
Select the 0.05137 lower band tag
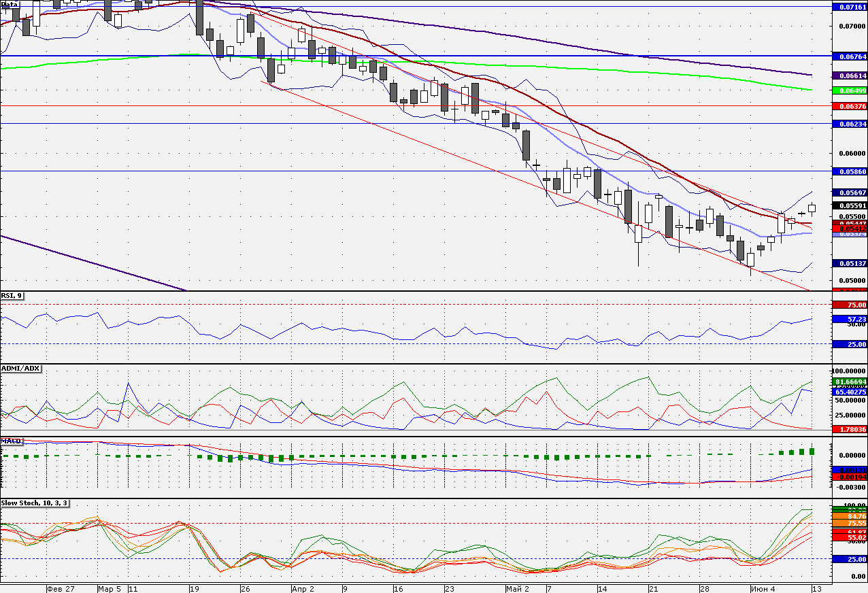pos(850,263)
